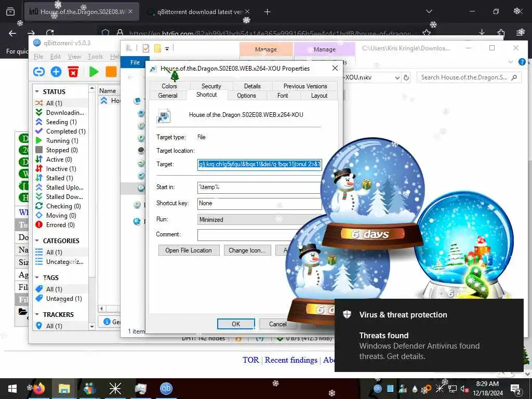This screenshot has height=399, width=532.
Task: Click the qBittorrent green resume play icon
Action: click(94, 72)
